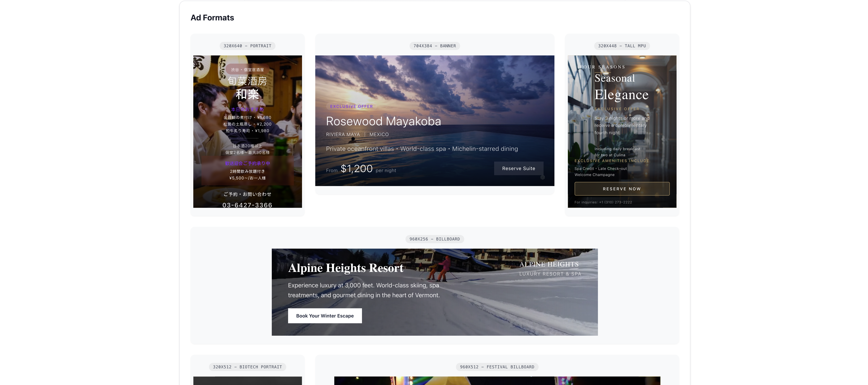This screenshot has height=385, width=868.
Task: Click the MEXICO location text
Action: (x=379, y=134)
